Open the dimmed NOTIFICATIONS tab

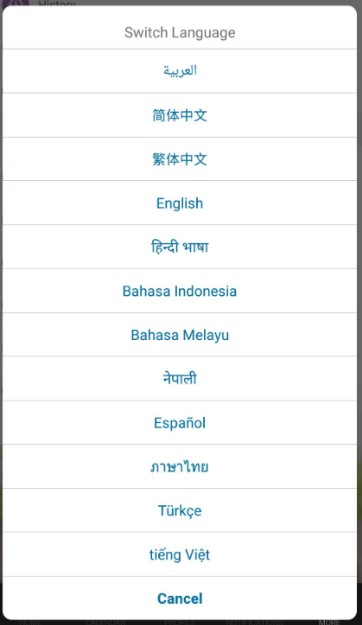tap(254, 622)
